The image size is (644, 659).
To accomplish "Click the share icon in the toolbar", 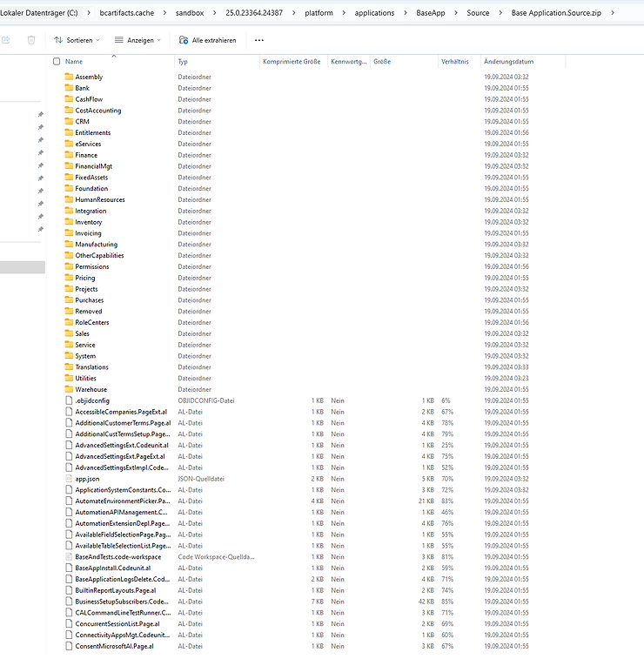I will (6, 40).
